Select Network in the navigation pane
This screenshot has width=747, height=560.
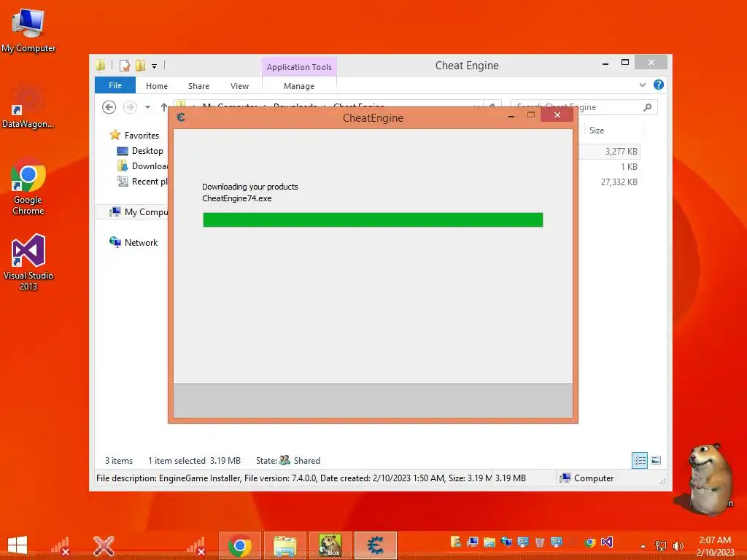pos(134,242)
